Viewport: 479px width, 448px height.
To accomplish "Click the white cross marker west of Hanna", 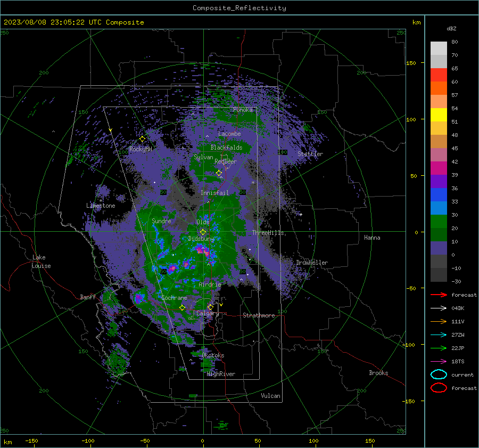I will (x=301, y=214).
